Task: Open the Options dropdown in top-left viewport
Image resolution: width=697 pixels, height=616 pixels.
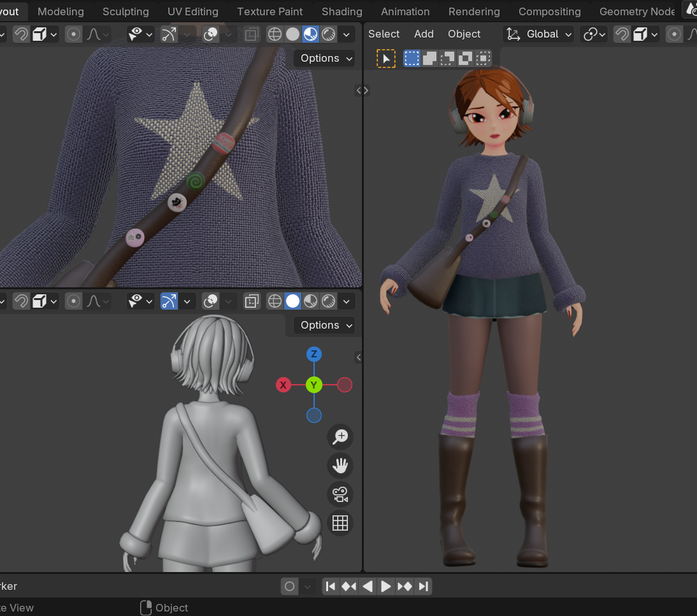Action: click(x=325, y=58)
